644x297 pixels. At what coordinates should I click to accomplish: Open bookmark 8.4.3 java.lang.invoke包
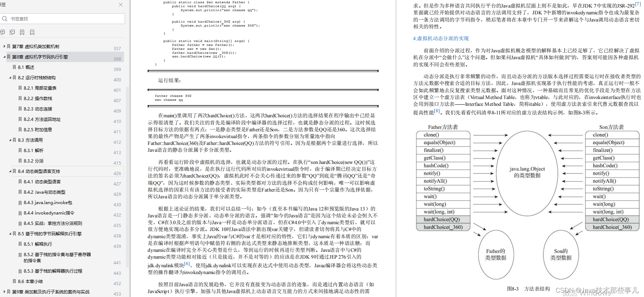48,202
